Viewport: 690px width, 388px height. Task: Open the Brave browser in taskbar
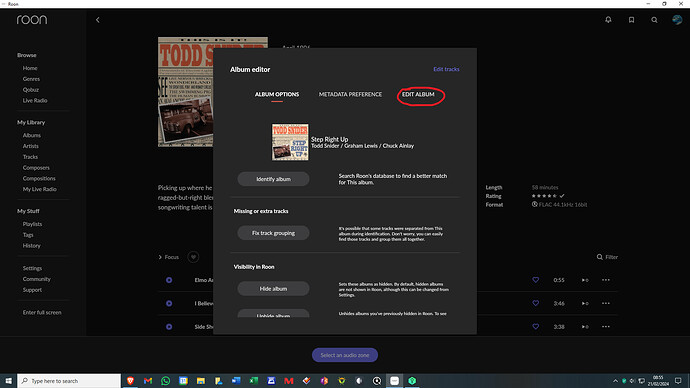click(x=130, y=381)
